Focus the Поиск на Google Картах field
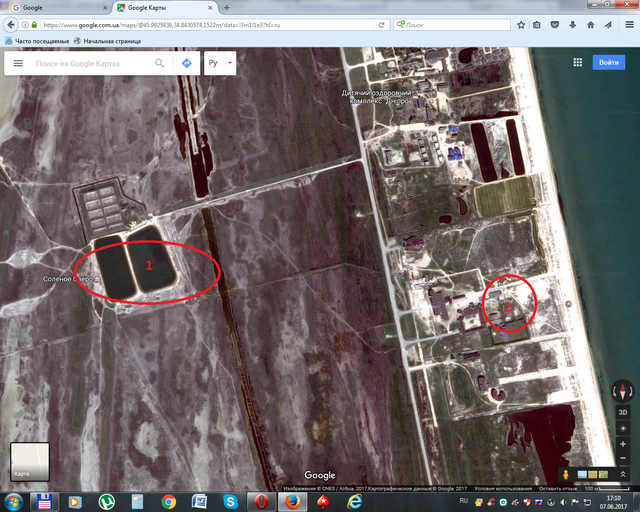This screenshot has height=512, width=640. (92, 63)
